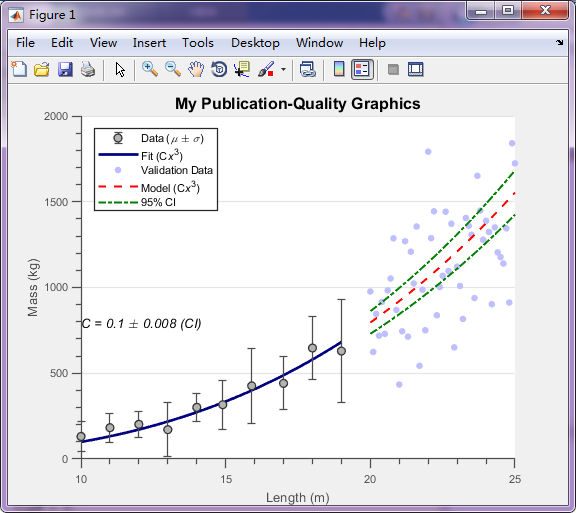
Task: Click the x-axis tick label 20
Action: [x=370, y=479]
